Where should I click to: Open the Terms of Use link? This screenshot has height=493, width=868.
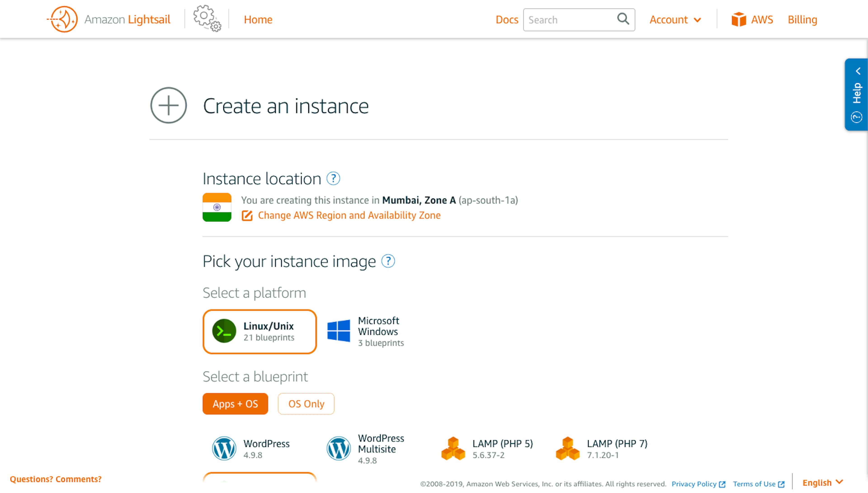(754, 484)
